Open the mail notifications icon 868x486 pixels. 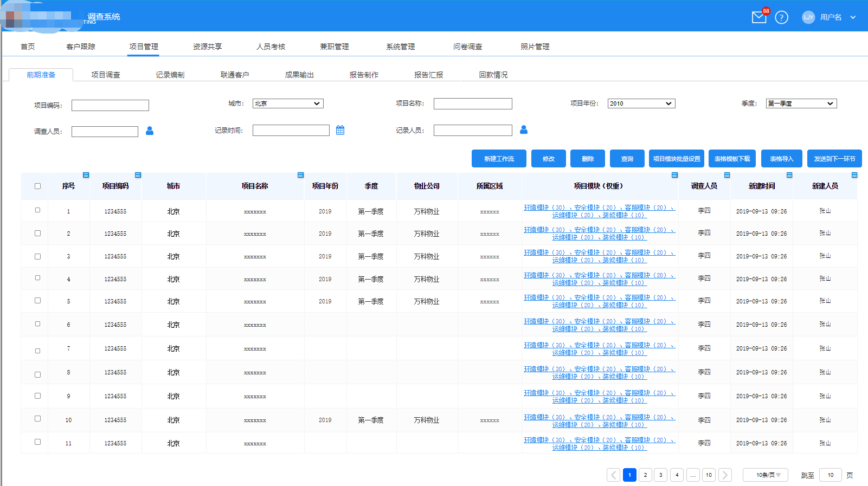tap(759, 17)
